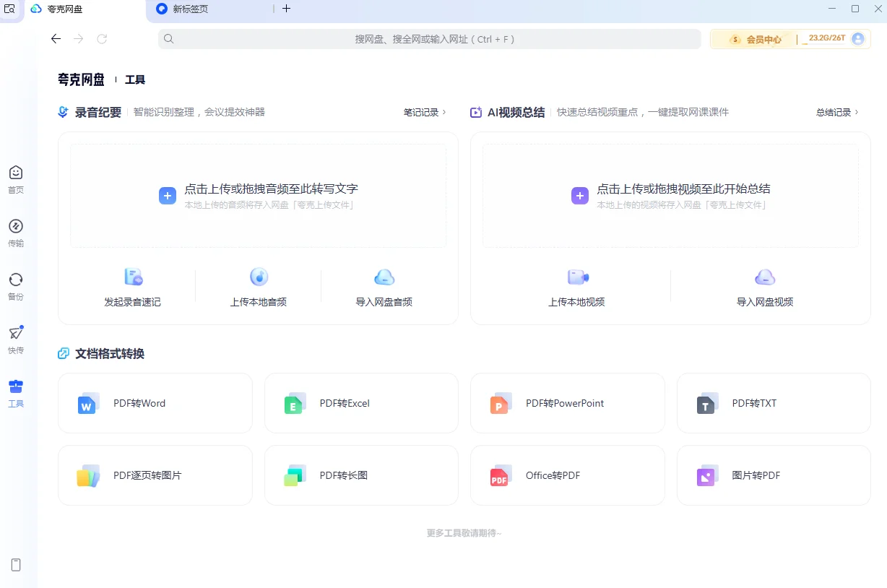Click the PDF转Excel text label
The height and width of the screenshot is (588, 887).
pos(345,403)
